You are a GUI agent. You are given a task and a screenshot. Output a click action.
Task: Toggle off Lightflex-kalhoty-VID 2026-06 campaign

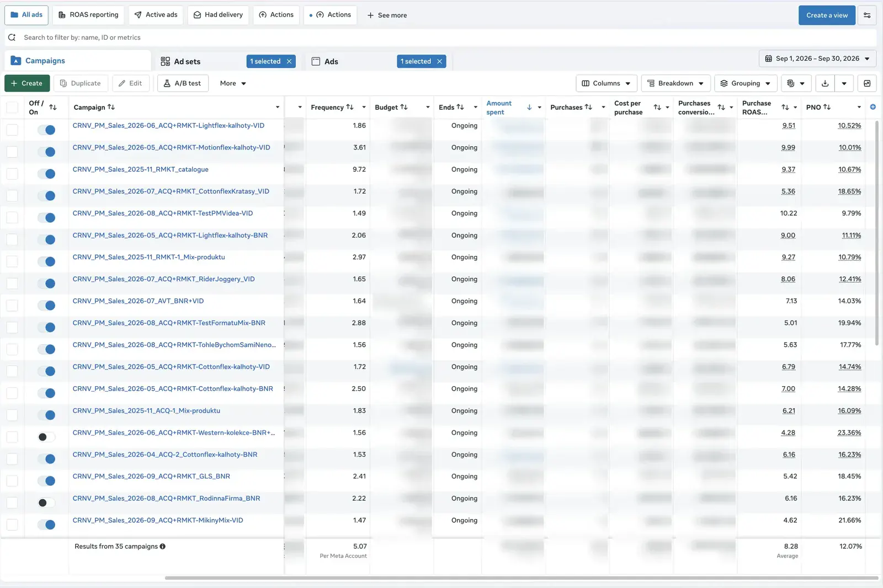point(46,130)
